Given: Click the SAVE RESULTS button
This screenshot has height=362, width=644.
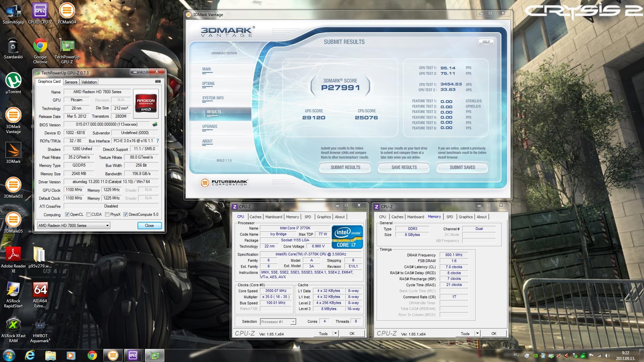Looking at the screenshot, I should 404,167.
